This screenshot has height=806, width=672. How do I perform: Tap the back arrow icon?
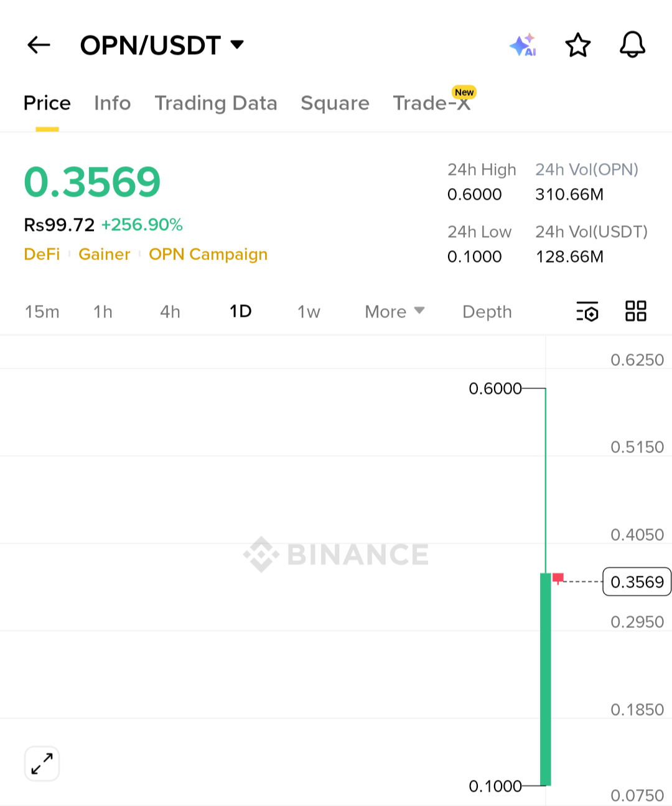tap(39, 45)
